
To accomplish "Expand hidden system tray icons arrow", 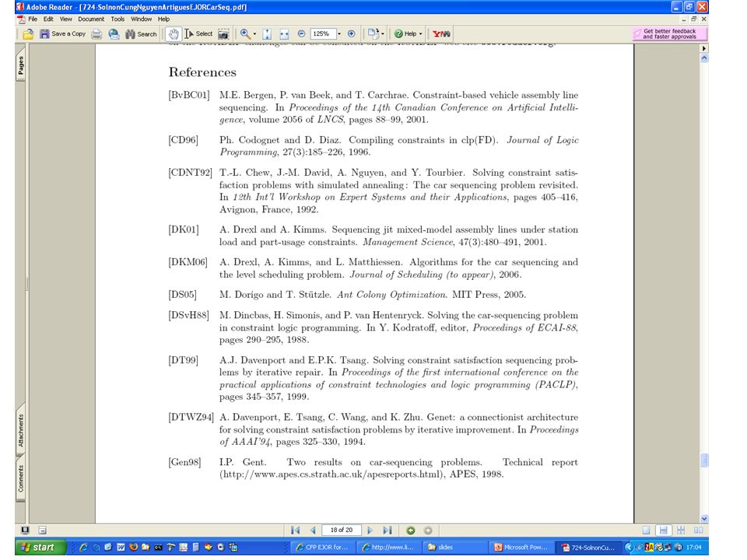I will (629, 547).
